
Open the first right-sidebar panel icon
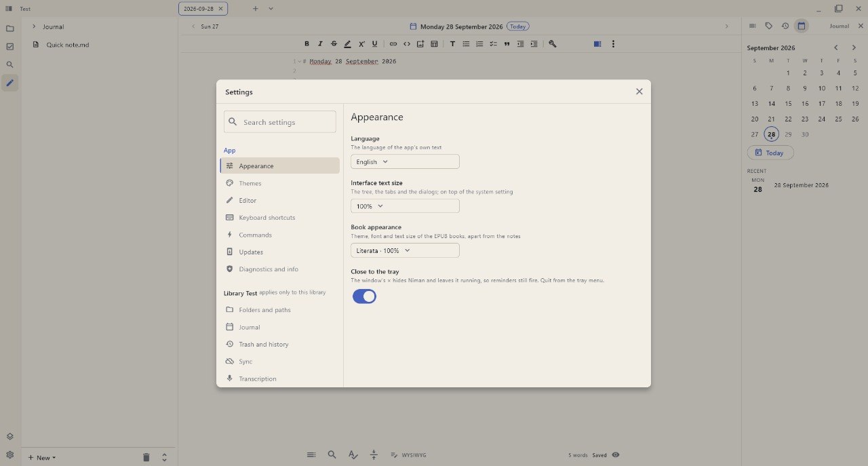click(x=753, y=26)
